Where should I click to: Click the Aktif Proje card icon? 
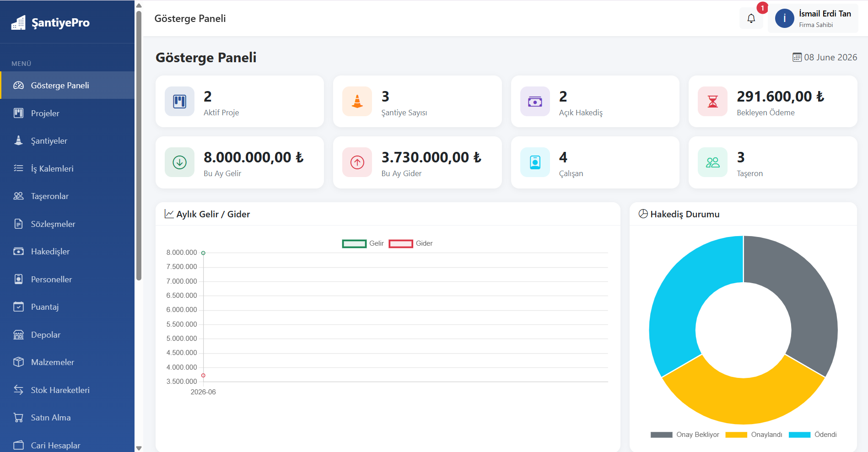click(179, 101)
